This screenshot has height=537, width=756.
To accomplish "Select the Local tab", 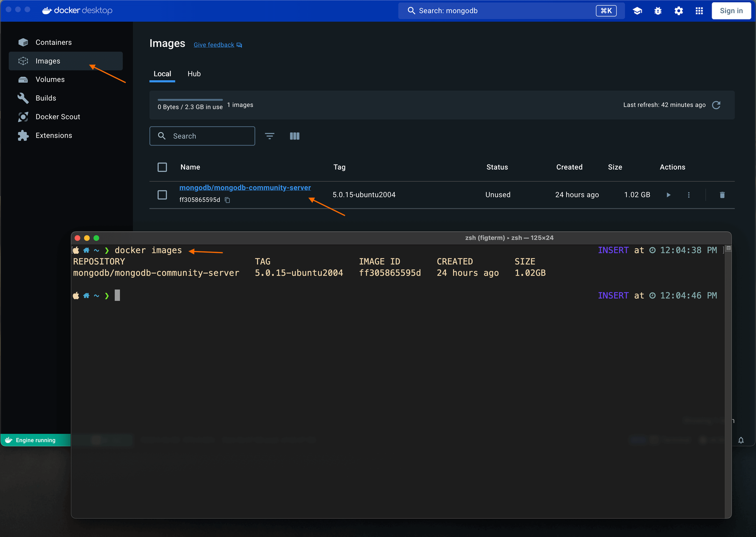I will tap(162, 74).
